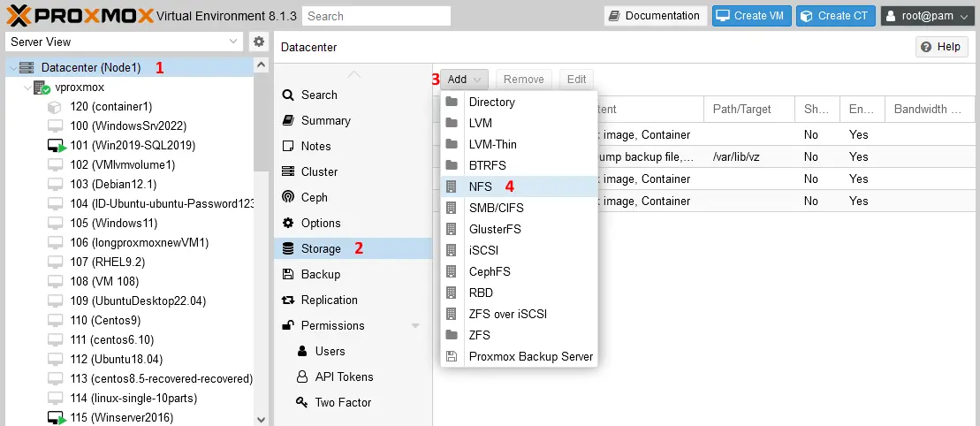Collapse the vproxmox node

click(x=27, y=87)
